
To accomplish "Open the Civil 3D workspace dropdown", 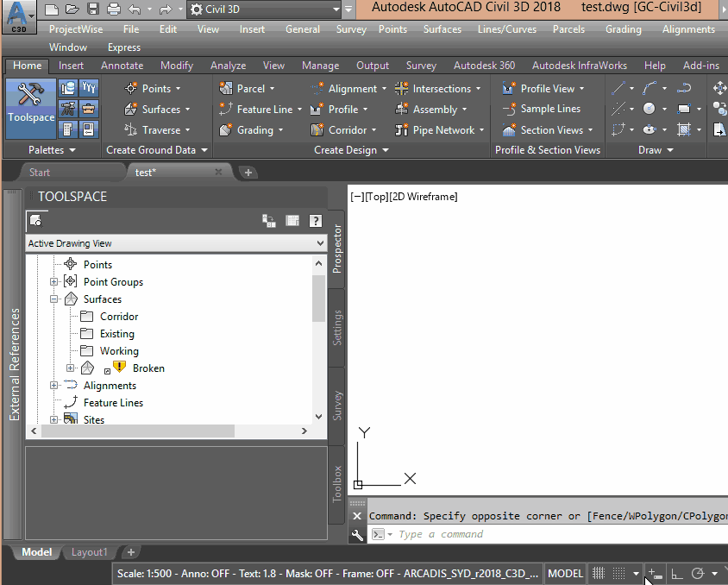I will pyautogui.click(x=265, y=9).
